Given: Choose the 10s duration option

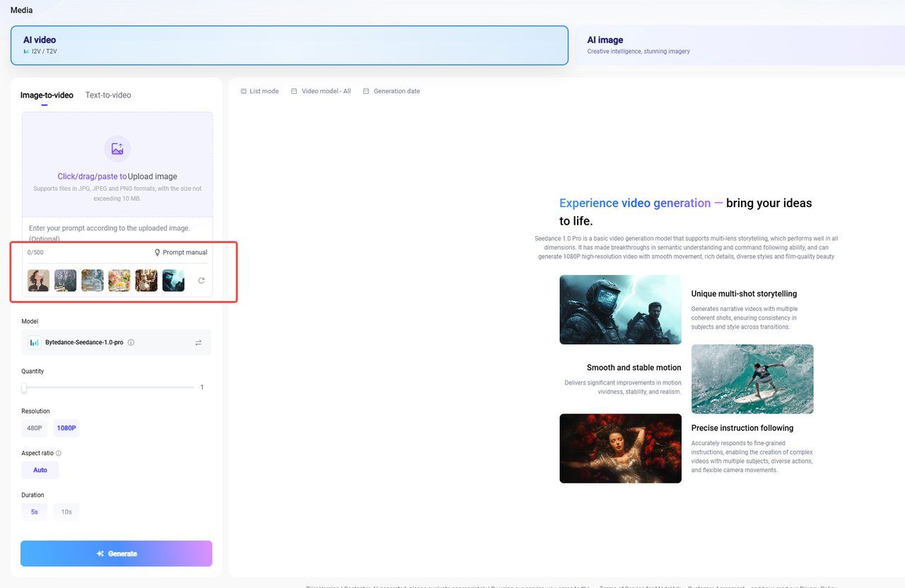Looking at the screenshot, I should click(x=66, y=512).
